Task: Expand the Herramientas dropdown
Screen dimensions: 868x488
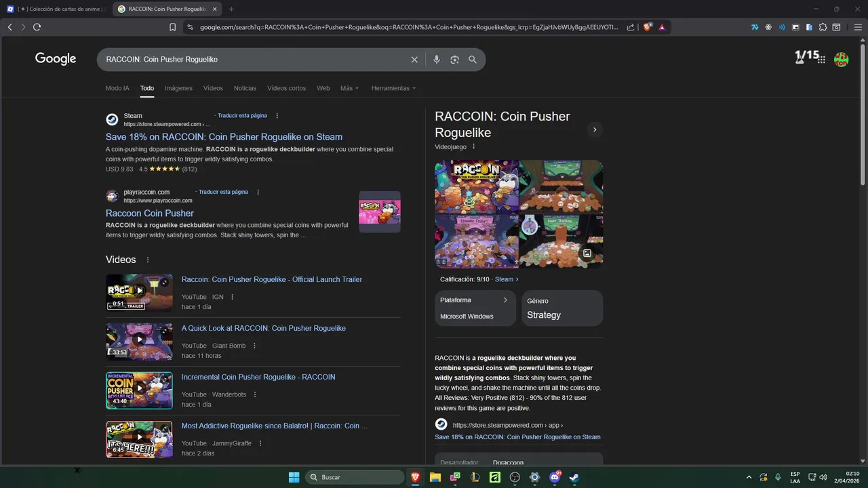Action: (393, 88)
